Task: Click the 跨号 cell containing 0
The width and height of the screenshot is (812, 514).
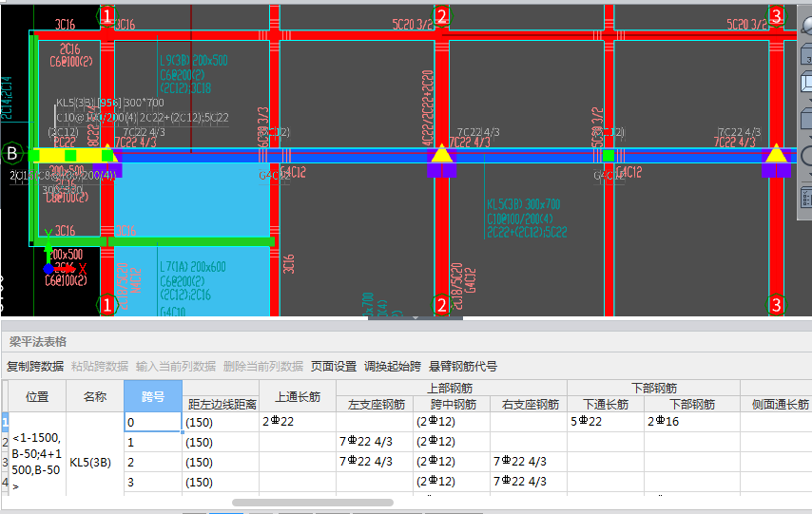Action: tap(153, 422)
